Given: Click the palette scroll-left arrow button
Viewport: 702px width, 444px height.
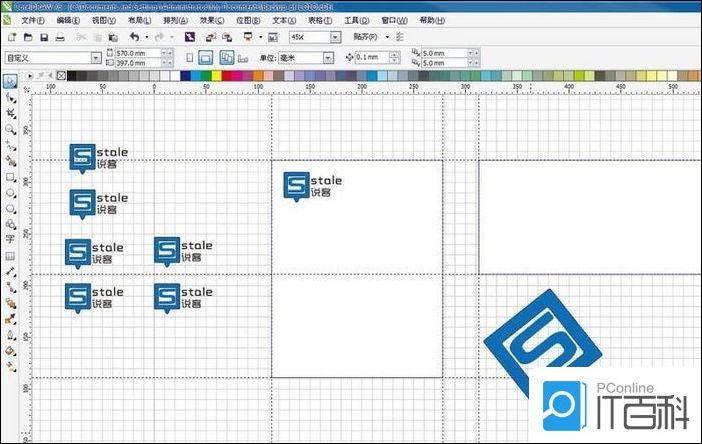Looking at the screenshot, I should pos(51,76).
